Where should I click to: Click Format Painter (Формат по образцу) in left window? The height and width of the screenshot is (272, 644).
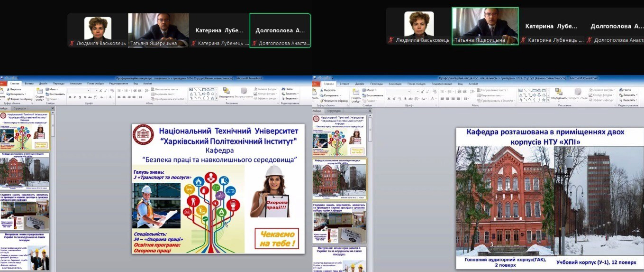(x=20, y=99)
